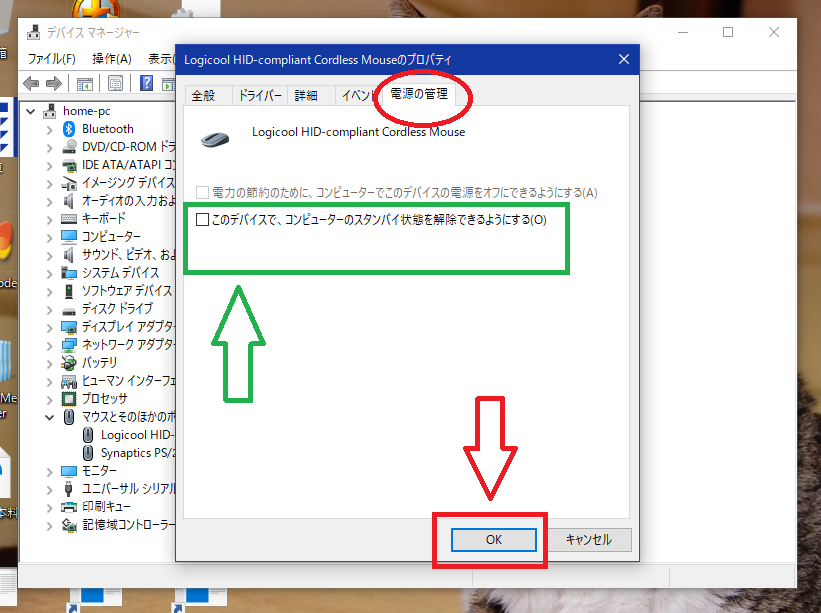
Task: Click the バッテリ battery icon
Action: [69, 362]
